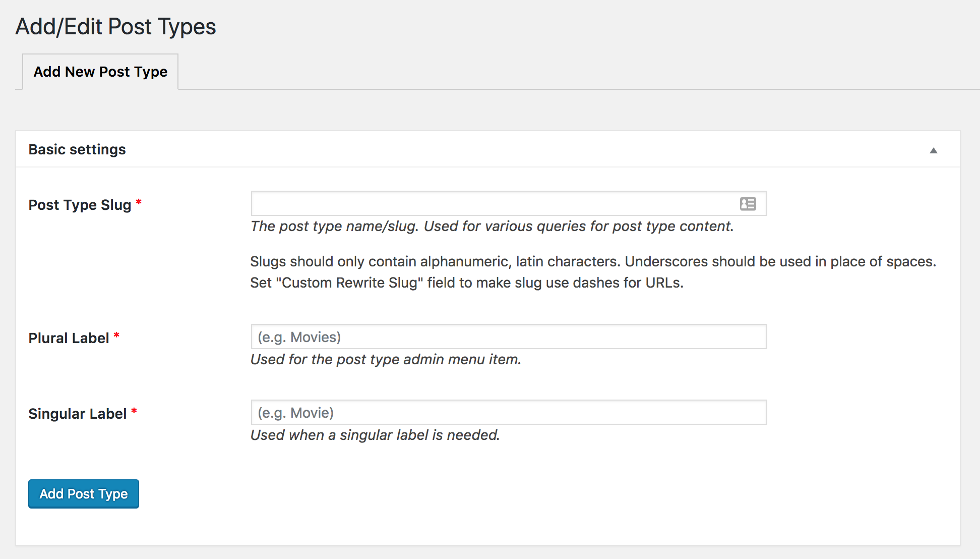Click the 'Used for the post type admin menu item' hint

[x=386, y=360]
